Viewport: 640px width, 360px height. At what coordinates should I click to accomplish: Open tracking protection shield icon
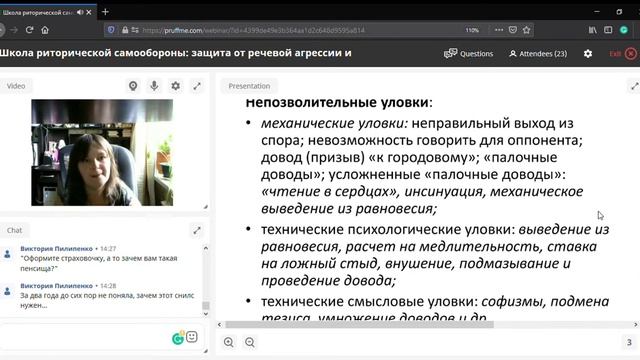click(111, 30)
